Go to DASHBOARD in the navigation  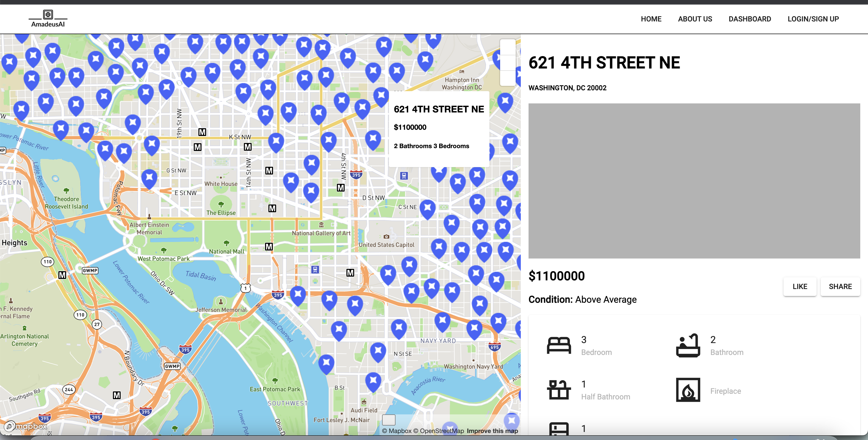pos(749,19)
